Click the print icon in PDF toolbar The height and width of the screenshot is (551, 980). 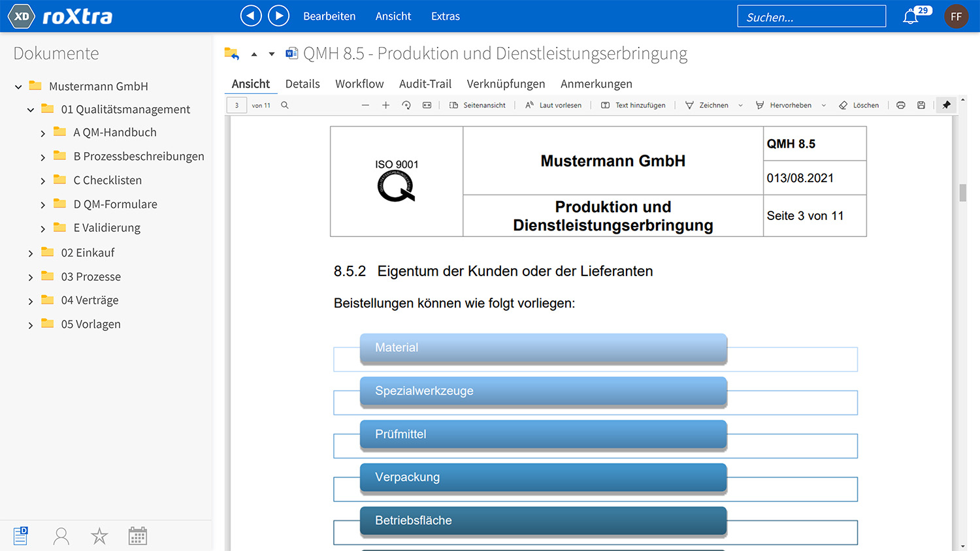click(901, 105)
